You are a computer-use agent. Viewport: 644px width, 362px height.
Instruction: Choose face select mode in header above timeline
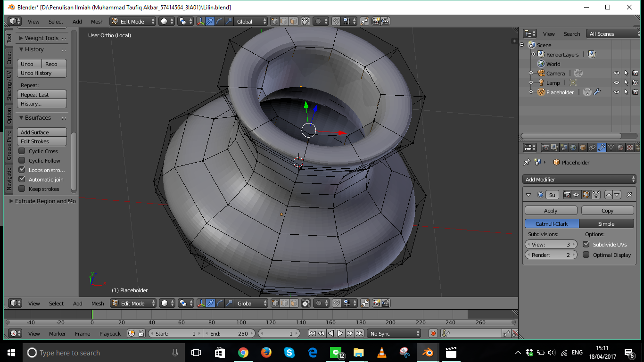(x=294, y=304)
